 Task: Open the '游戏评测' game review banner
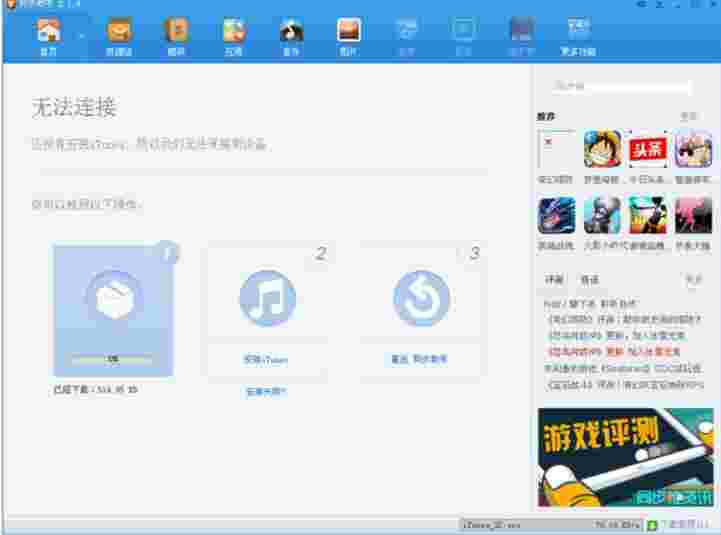click(625, 457)
